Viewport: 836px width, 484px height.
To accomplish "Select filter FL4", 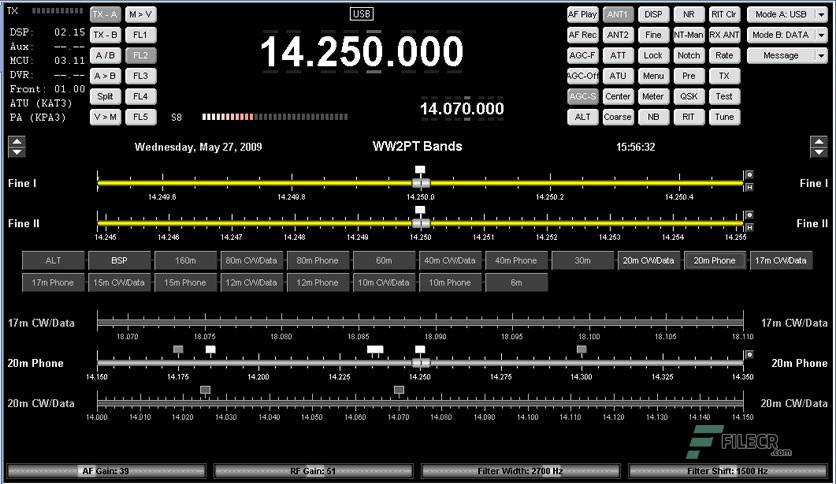I will click(x=141, y=96).
